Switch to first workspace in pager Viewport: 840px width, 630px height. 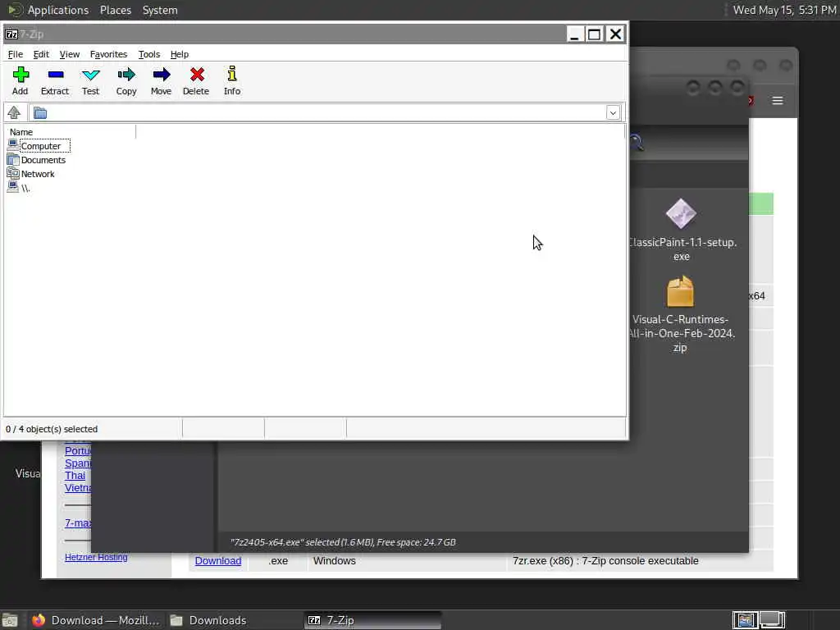(745, 620)
